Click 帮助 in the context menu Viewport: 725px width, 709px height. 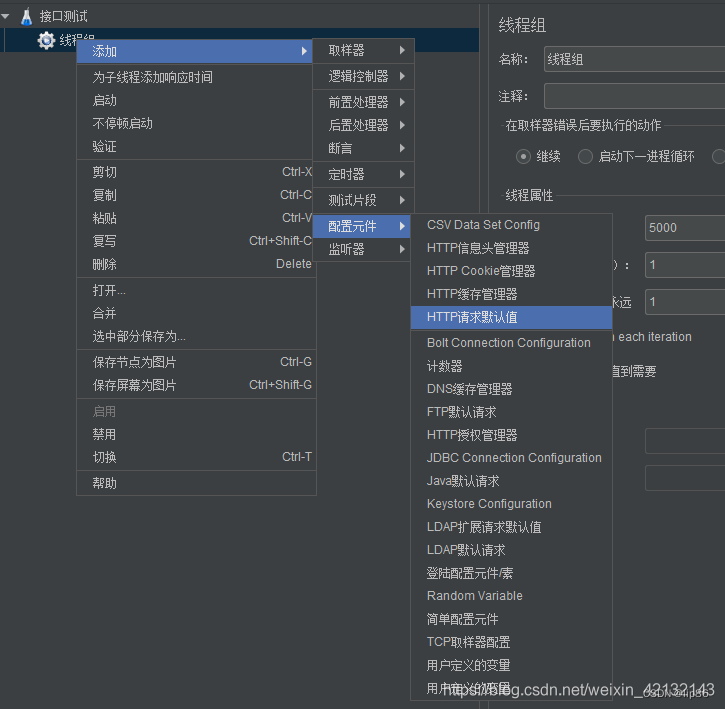click(x=197, y=483)
